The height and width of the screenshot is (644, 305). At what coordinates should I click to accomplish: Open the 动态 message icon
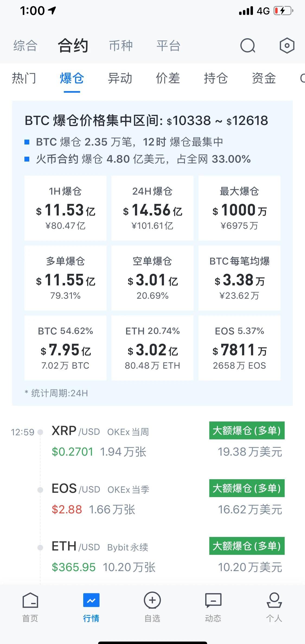coord(213,607)
